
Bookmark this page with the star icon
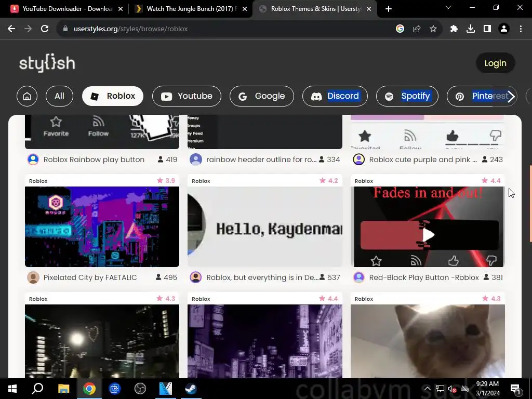click(433, 29)
